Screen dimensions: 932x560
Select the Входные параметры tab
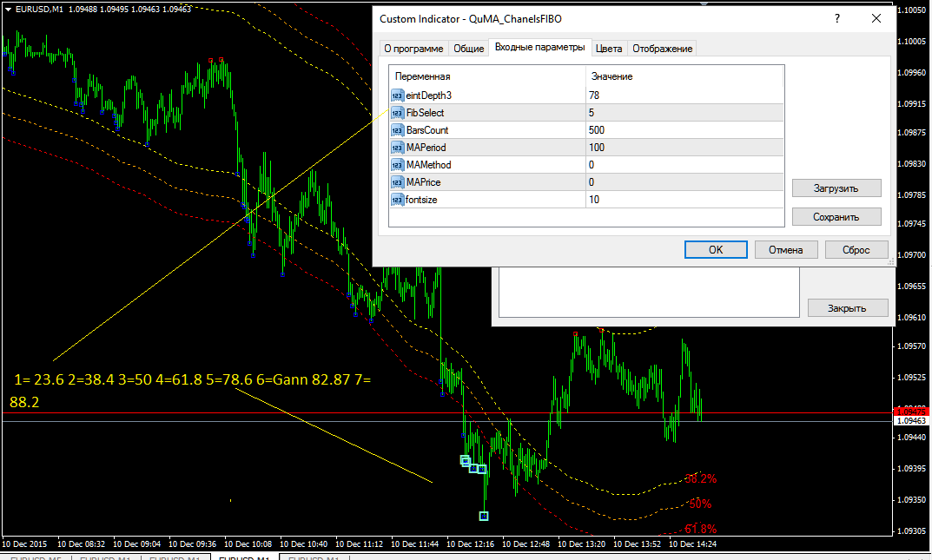539,47
